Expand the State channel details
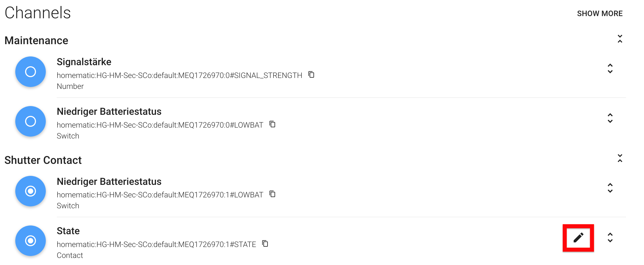This screenshot has height=265, width=644. 610,238
